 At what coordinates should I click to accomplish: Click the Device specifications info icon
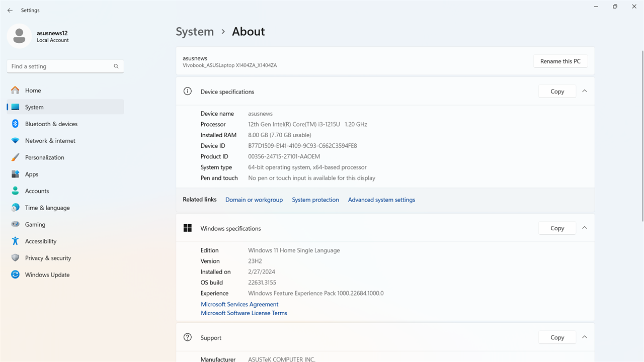pos(188,92)
